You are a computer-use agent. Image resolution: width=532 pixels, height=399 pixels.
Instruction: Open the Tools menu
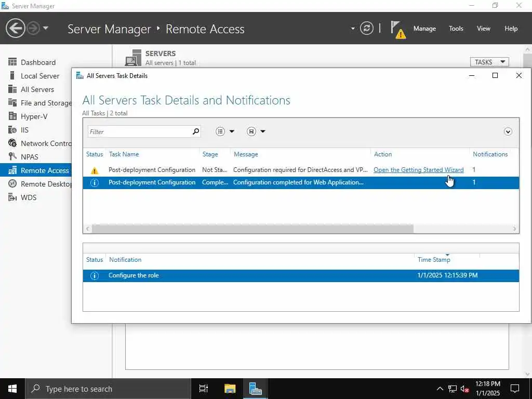point(456,29)
